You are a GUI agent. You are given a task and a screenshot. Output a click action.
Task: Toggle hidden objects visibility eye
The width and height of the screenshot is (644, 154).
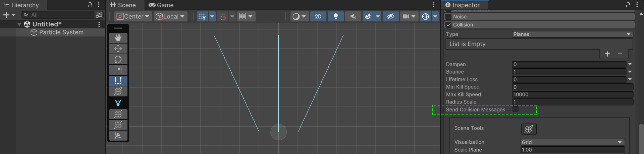391,16
